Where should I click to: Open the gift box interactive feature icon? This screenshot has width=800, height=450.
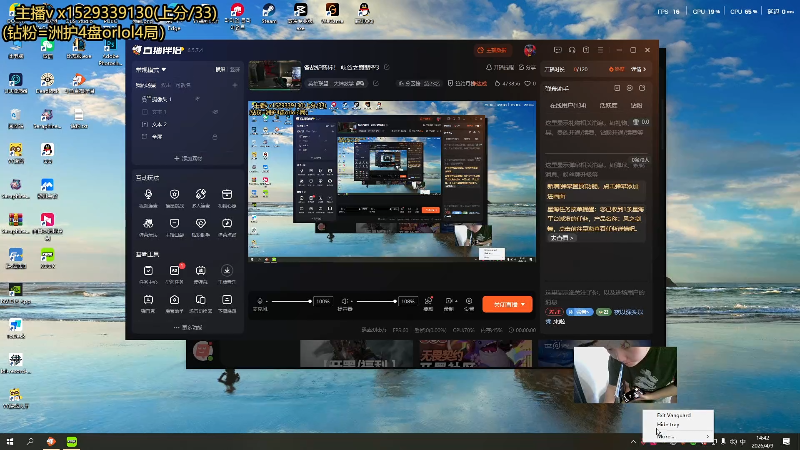[227, 194]
